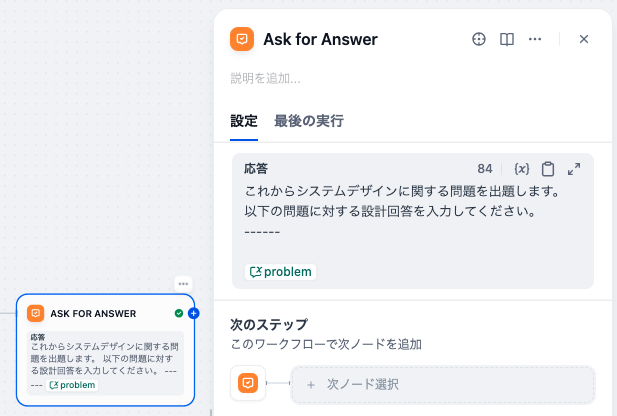
Task: Switch to the 最後の実行 tab
Action: point(309,121)
